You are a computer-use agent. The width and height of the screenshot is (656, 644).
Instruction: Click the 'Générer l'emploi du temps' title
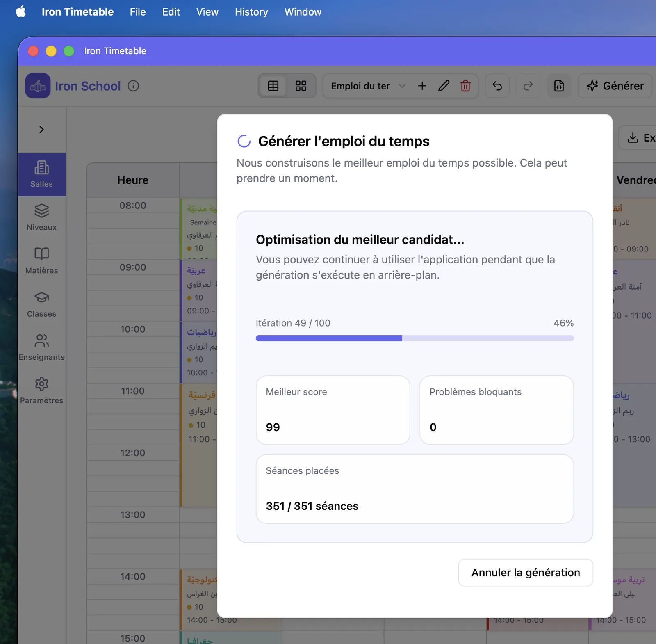pyautogui.click(x=344, y=141)
